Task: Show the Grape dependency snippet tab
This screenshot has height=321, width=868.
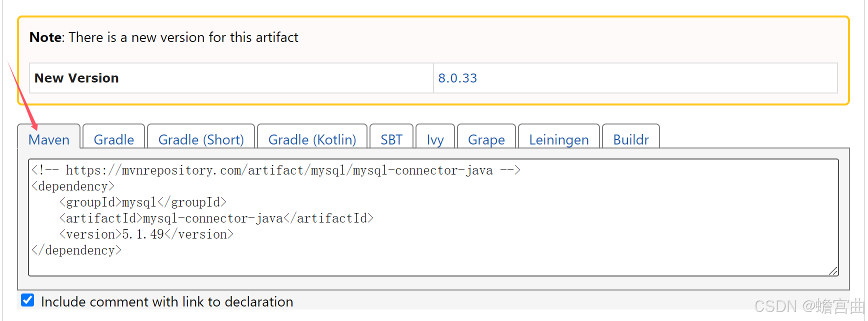Action: pyautogui.click(x=486, y=136)
